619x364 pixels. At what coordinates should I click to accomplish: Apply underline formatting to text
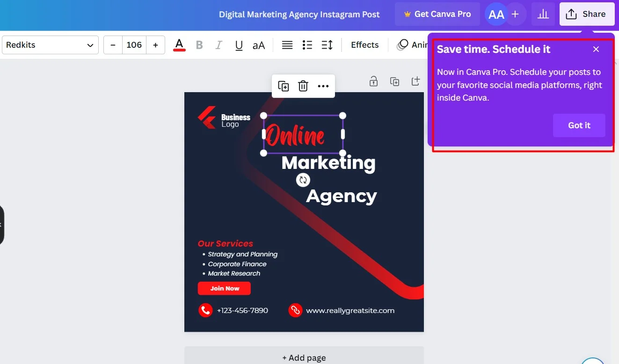[x=239, y=44]
